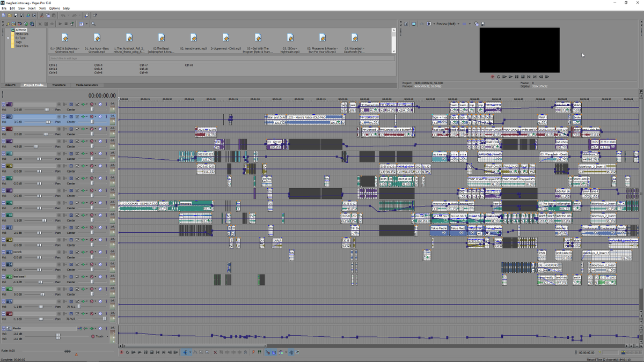Screen dimensions: 644x362
Task: Select the Tags folder in media tree
Action: [18, 42]
